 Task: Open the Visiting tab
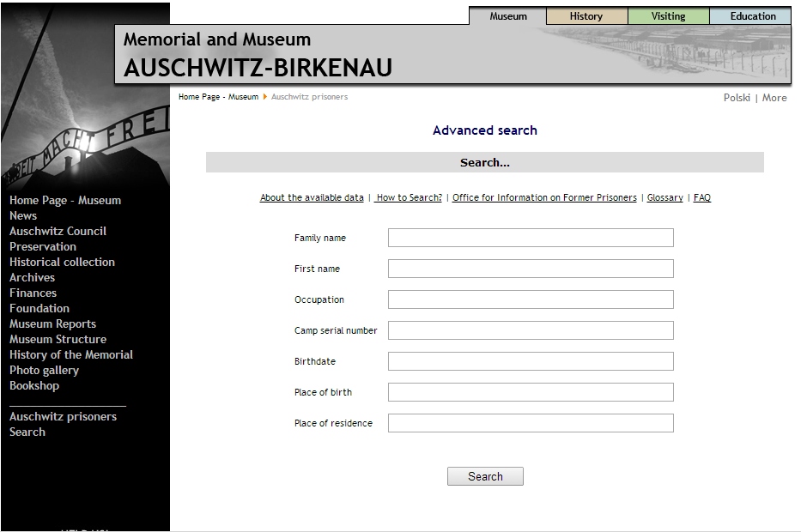pyautogui.click(x=668, y=16)
